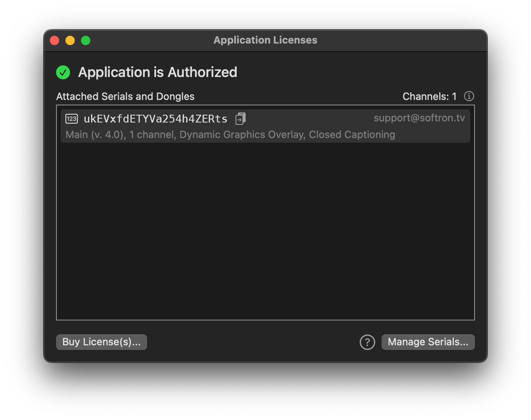Open Manage Serials... dialog

coord(428,342)
